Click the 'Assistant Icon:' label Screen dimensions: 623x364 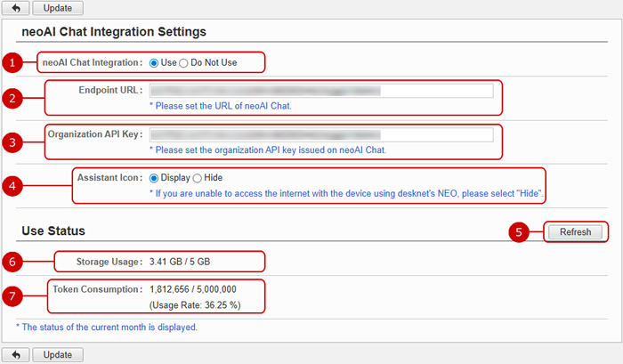(x=110, y=178)
